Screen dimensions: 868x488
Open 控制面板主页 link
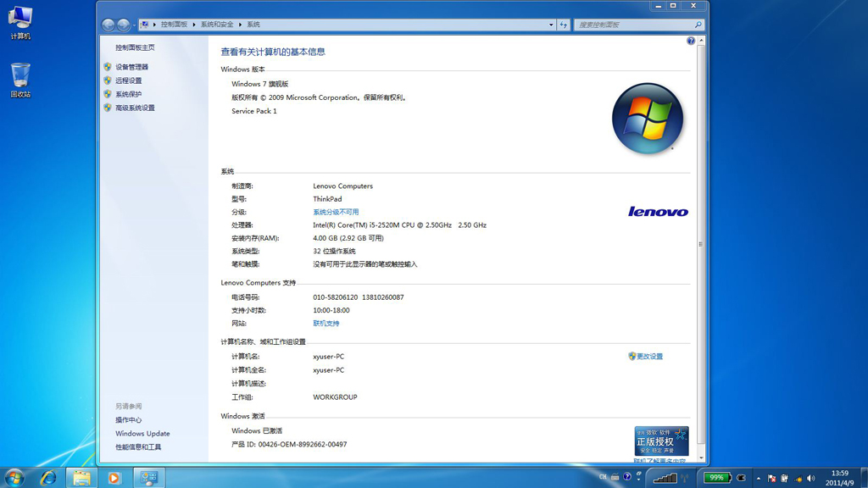coord(135,47)
